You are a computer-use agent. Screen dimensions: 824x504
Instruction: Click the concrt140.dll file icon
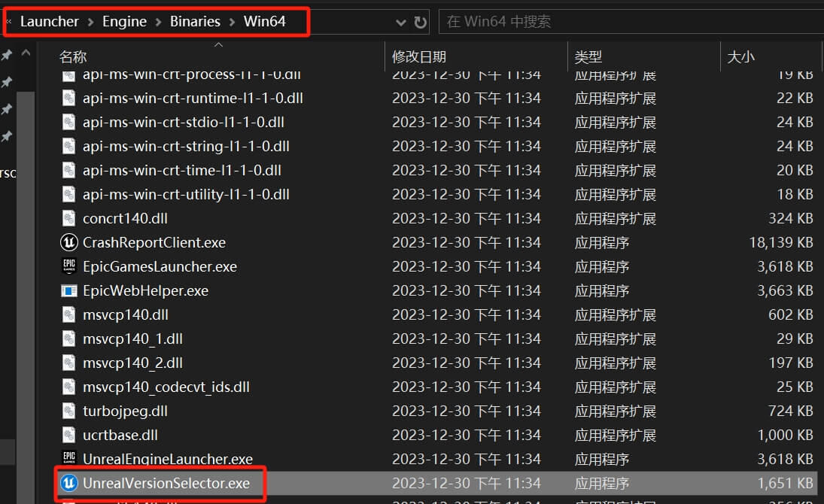click(68, 218)
